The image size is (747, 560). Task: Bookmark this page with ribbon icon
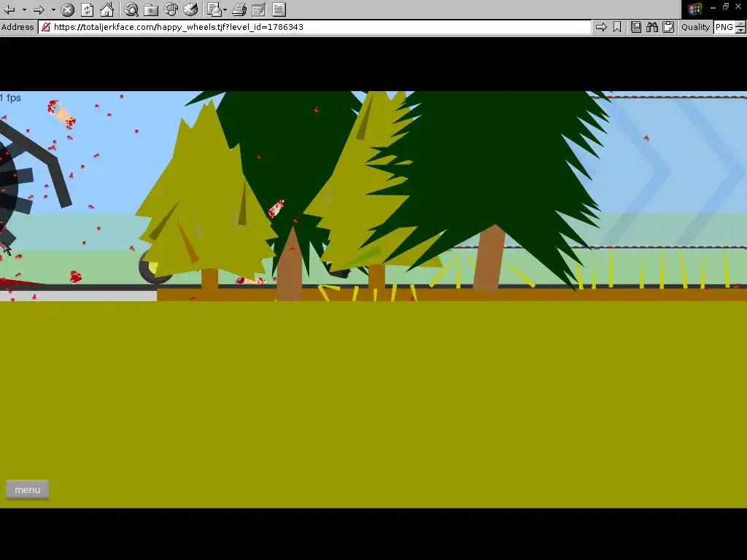617,27
